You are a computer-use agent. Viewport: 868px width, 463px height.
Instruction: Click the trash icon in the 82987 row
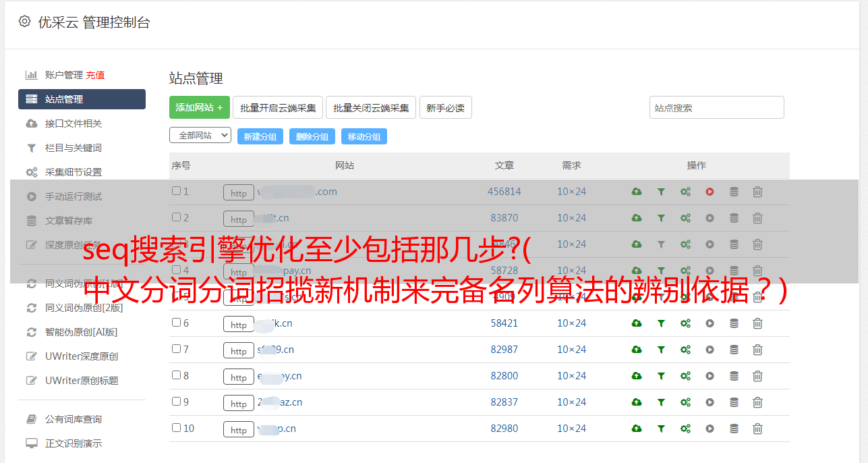coord(757,350)
